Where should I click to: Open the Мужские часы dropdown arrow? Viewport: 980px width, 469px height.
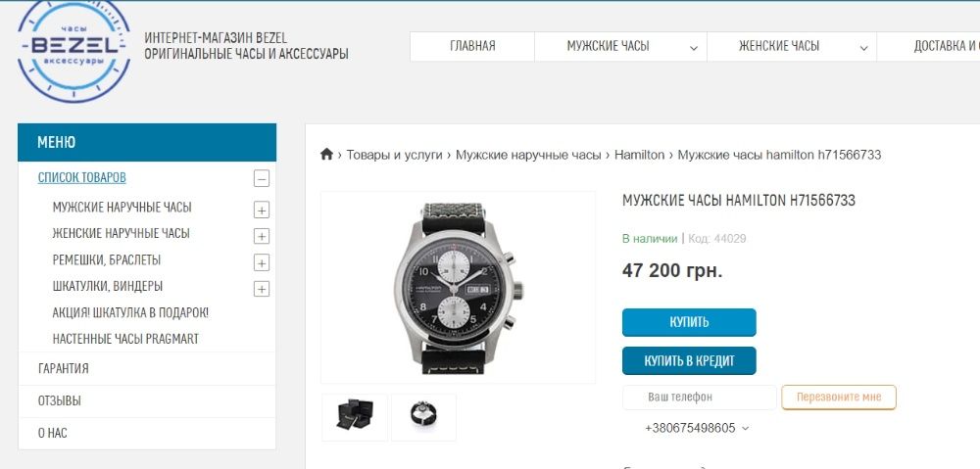pyautogui.click(x=694, y=48)
